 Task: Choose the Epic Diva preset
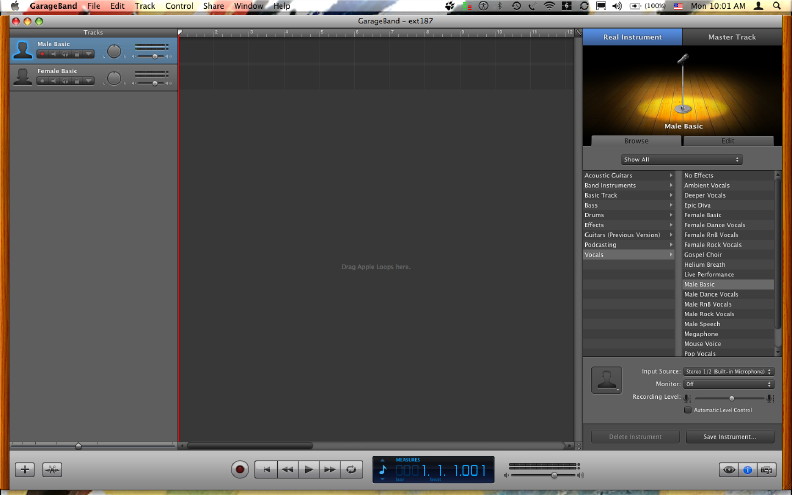click(728, 205)
